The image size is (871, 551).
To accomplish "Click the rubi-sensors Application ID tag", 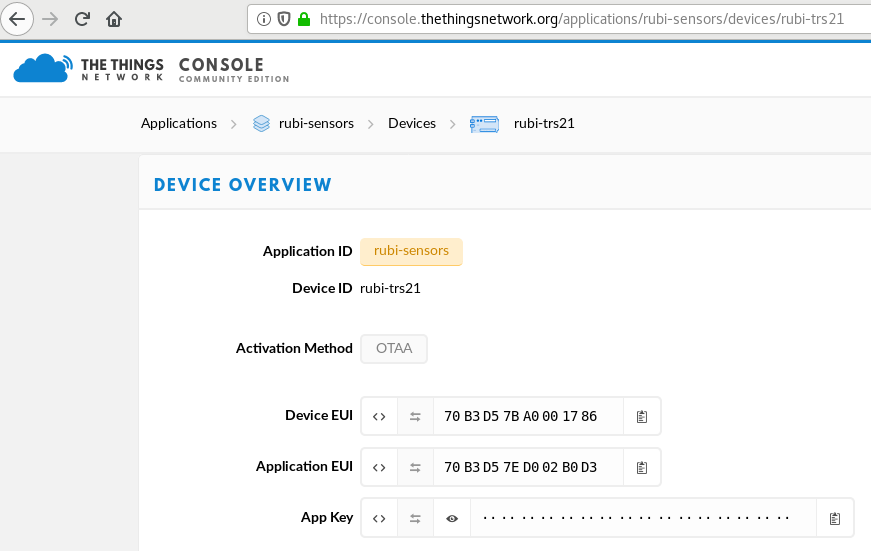I will tap(411, 252).
